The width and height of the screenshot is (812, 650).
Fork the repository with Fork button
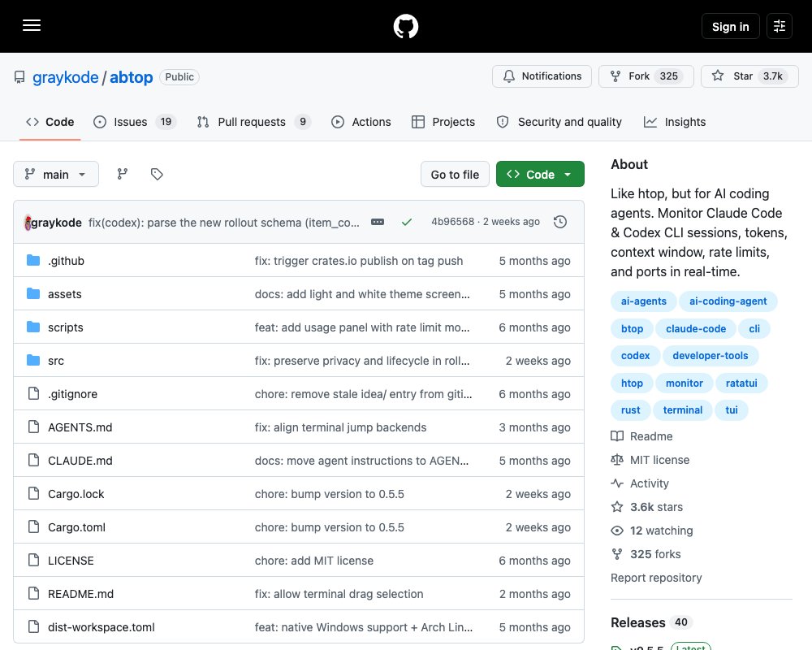(x=646, y=76)
